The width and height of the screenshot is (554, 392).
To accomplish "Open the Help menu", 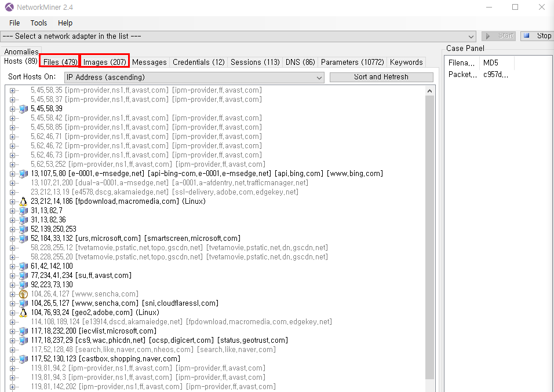I will point(65,23).
